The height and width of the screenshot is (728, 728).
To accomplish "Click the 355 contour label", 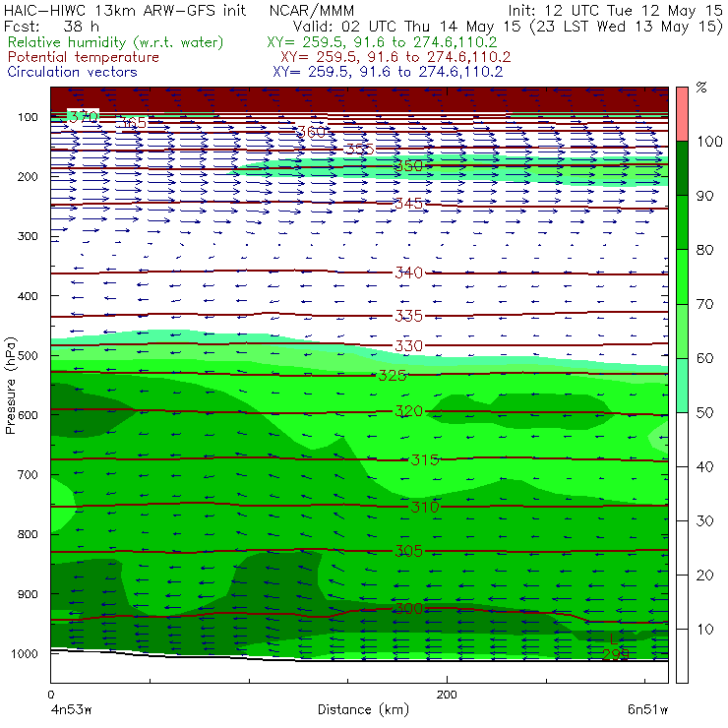I will (360, 150).
